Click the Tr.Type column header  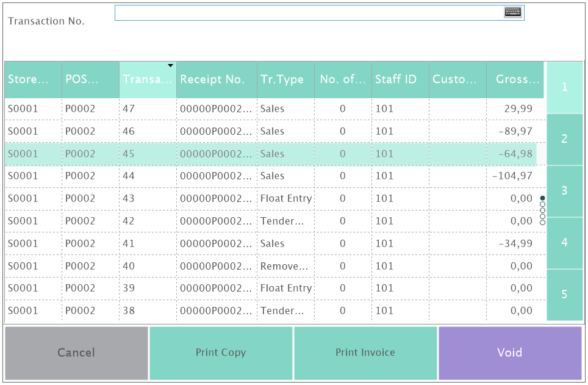point(285,79)
